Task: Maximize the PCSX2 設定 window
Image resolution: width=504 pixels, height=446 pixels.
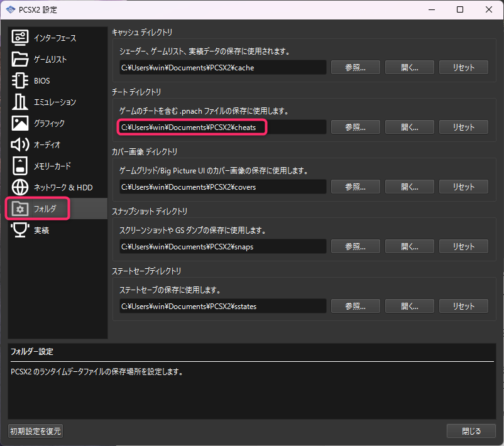Action: tap(460, 9)
